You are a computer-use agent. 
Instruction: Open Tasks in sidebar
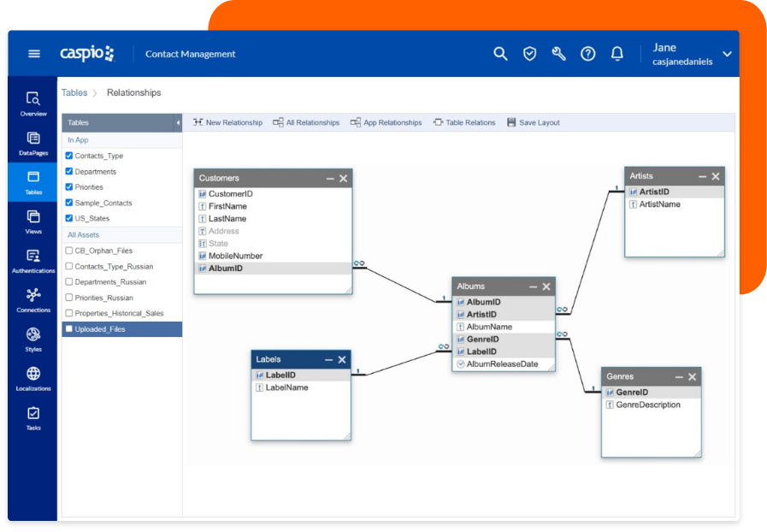[x=33, y=418]
